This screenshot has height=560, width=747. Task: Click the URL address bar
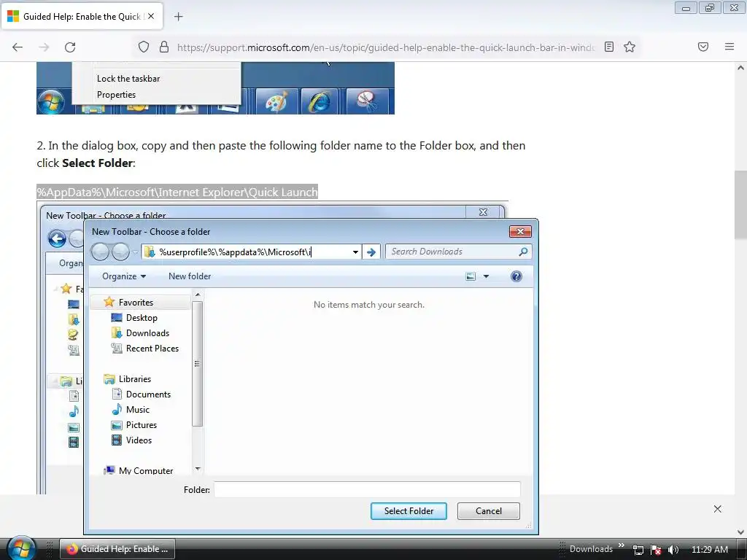[385, 47]
